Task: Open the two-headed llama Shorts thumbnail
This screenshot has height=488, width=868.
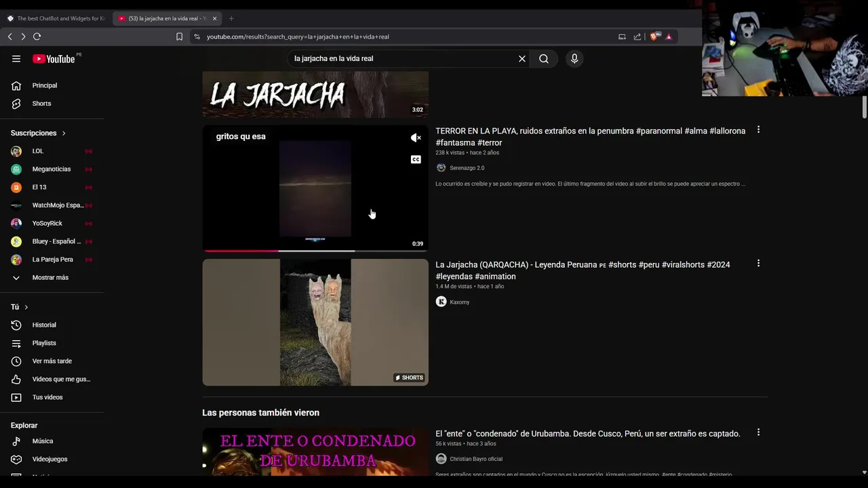Action: 315,323
